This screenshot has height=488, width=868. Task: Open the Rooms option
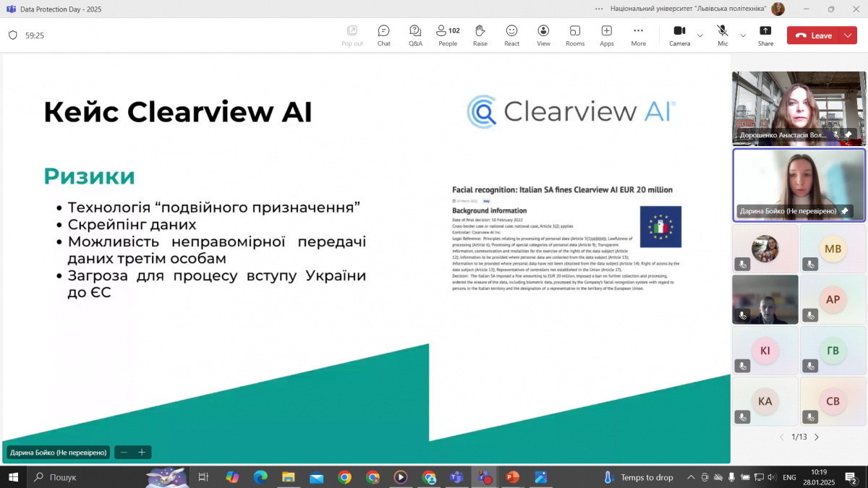[575, 35]
